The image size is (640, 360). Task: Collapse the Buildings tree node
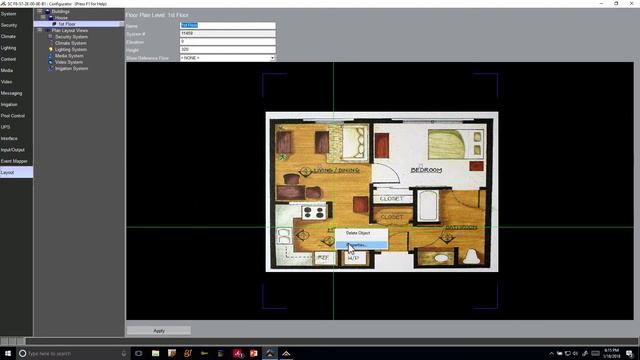coord(40,11)
